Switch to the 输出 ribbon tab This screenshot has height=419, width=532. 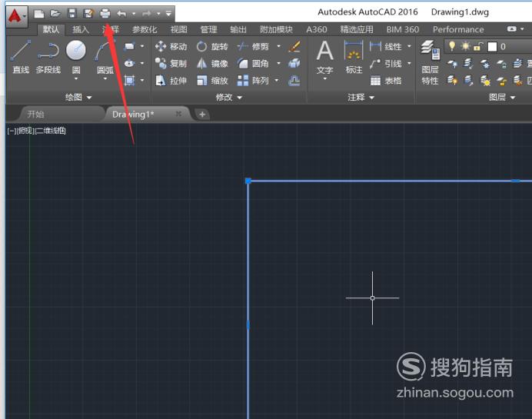(238, 29)
